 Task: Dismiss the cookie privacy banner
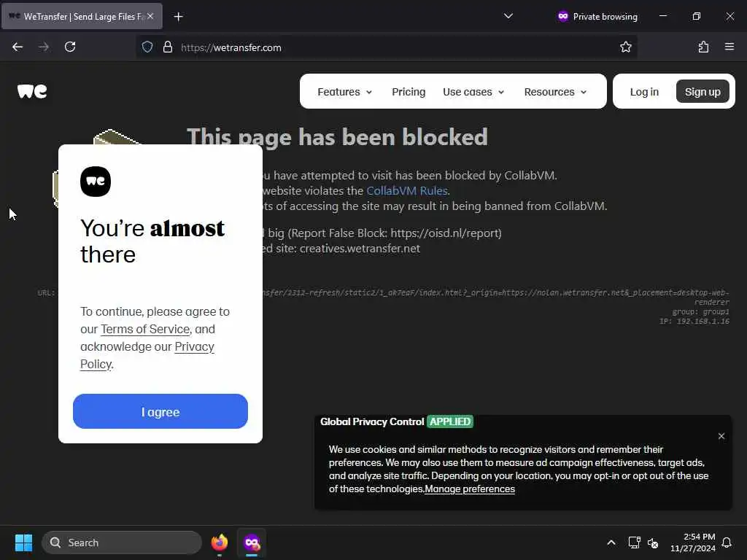[x=721, y=436]
